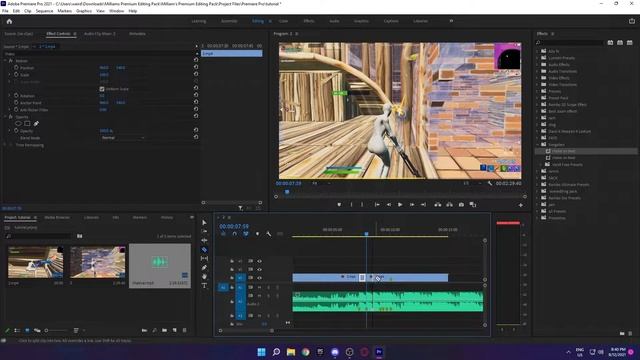Reset Opacity parameter button
This screenshot has height=360, width=640.
(196, 130)
